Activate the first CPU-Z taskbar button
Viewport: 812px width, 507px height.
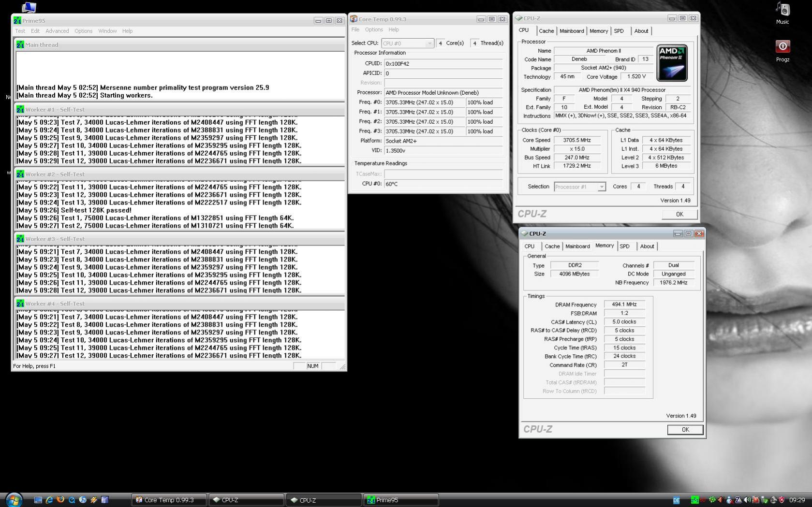click(x=247, y=500)
